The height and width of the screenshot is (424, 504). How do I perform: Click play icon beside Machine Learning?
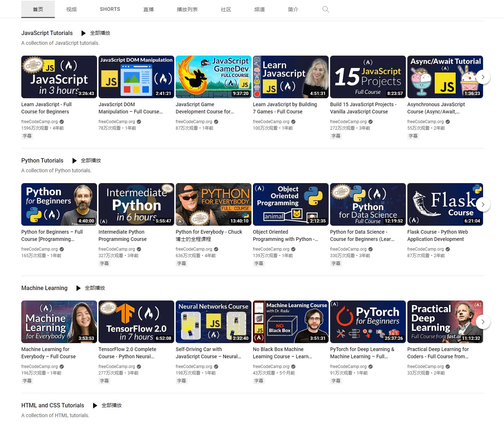78,288
